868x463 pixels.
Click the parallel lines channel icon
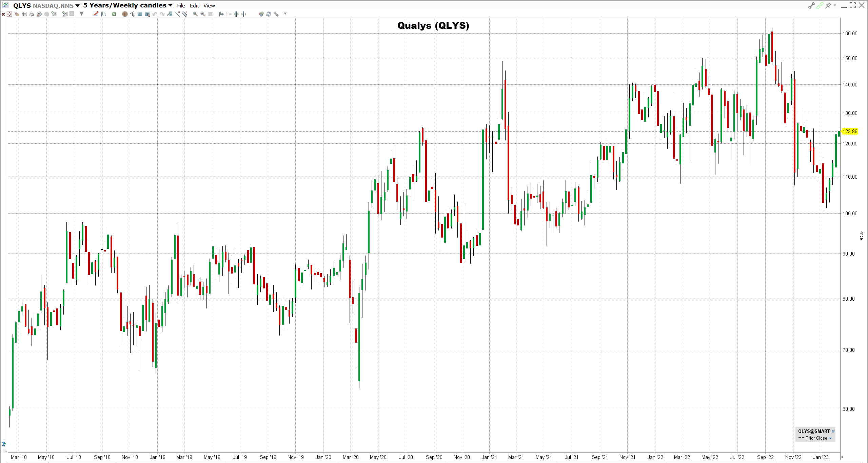pyautogui.click(x=185, y=14)
